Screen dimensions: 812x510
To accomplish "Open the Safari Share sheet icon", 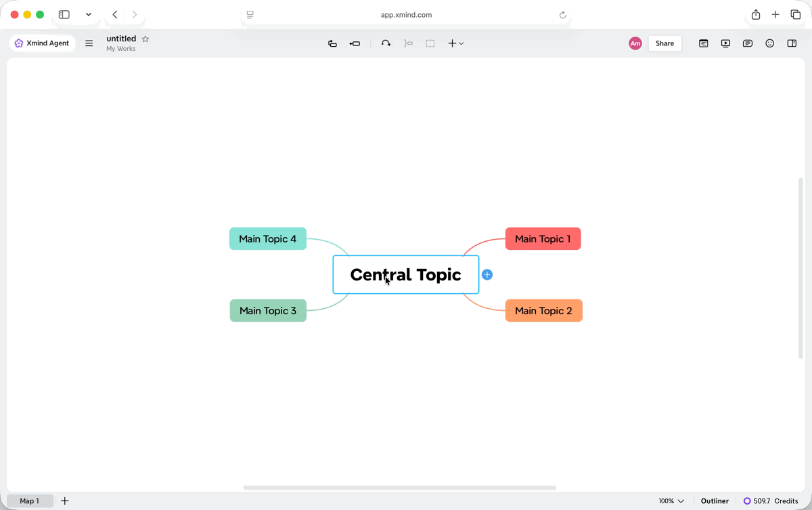I will pos(756,14).
